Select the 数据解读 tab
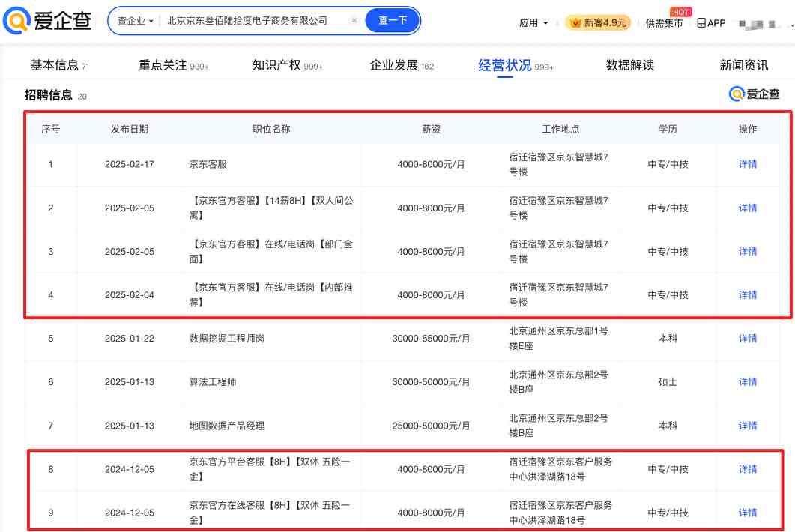The width and height of the screenshot is (795, 532). [629, 65]
